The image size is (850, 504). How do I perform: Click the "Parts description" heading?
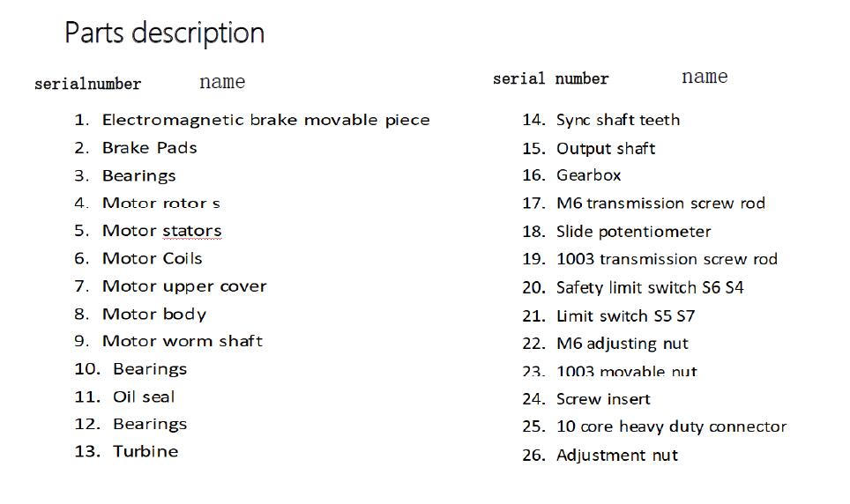(x=164, y=33)
